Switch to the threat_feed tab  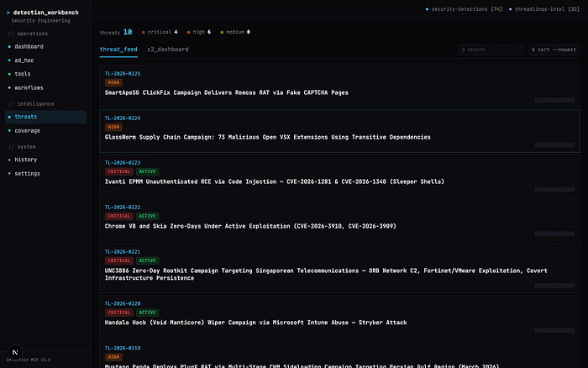(x=118, y=49)
